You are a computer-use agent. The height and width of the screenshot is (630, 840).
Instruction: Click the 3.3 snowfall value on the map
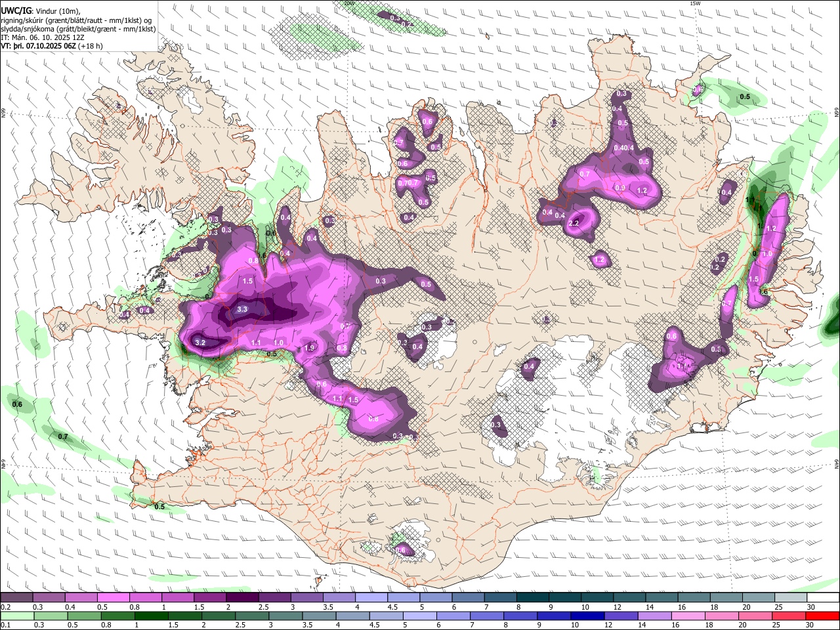241,309
